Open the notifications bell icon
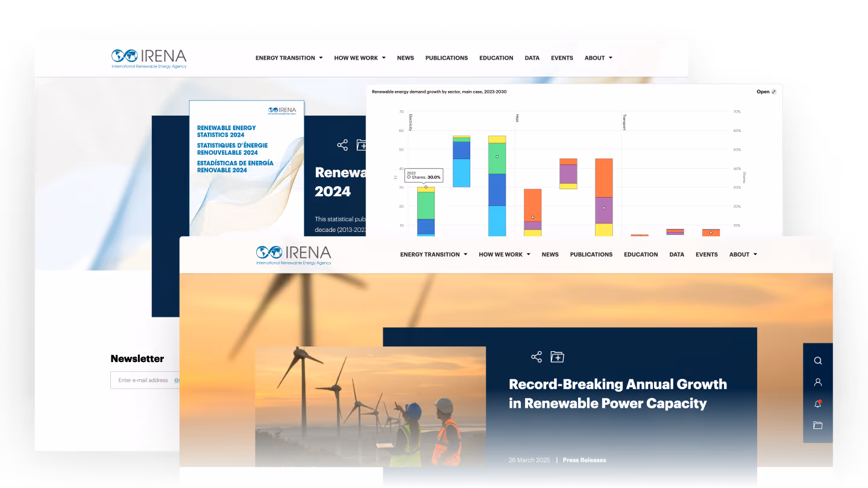Image resolution: width=868 pixels, height=488 pixels. [818, 404]
